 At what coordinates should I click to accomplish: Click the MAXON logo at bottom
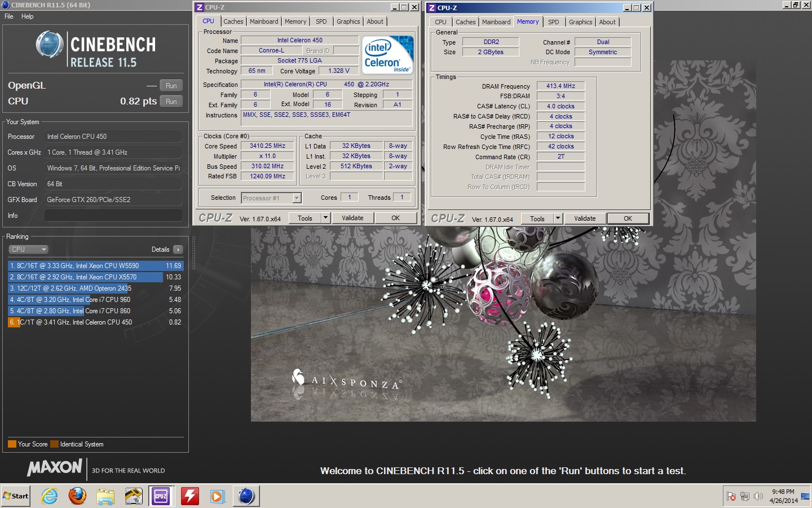(x=55, y=467)
